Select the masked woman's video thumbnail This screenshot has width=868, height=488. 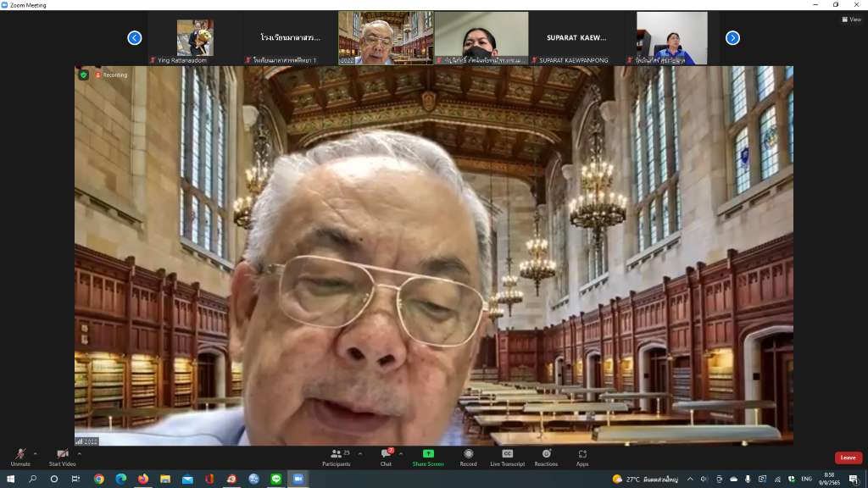pyautogui.click(x=481, y=37)
